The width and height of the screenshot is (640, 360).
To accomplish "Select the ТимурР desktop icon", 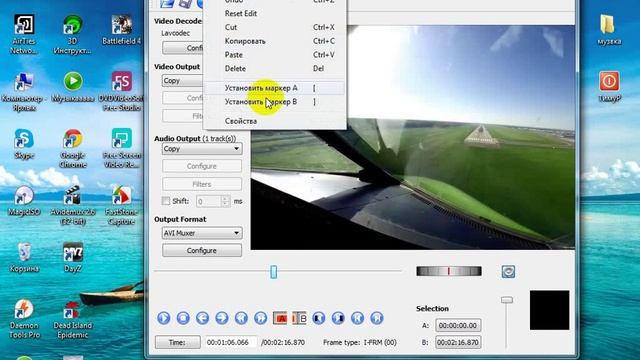I will (609, 87).
